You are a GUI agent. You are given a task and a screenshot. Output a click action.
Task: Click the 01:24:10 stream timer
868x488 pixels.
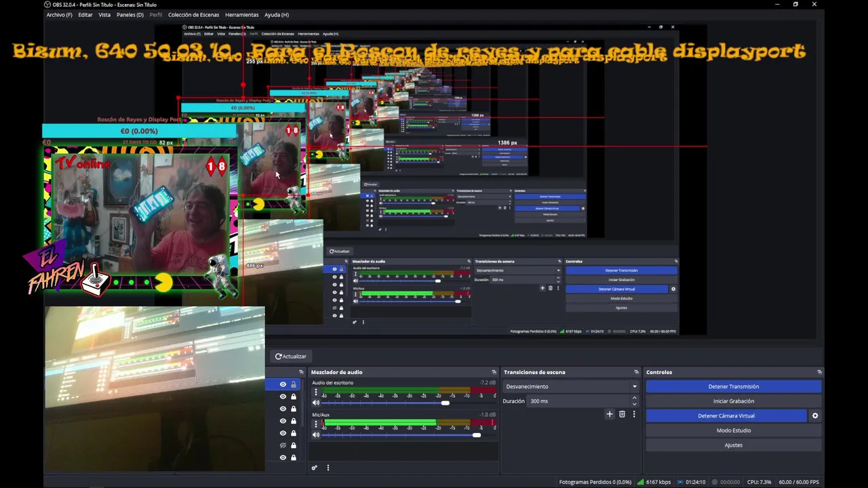coord(696,483)
